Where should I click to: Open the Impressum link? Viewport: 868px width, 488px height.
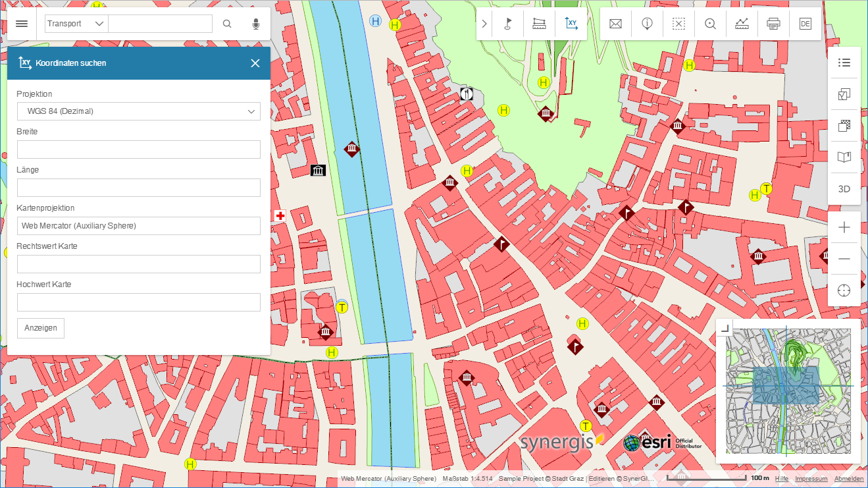click(x=811, y=479)
